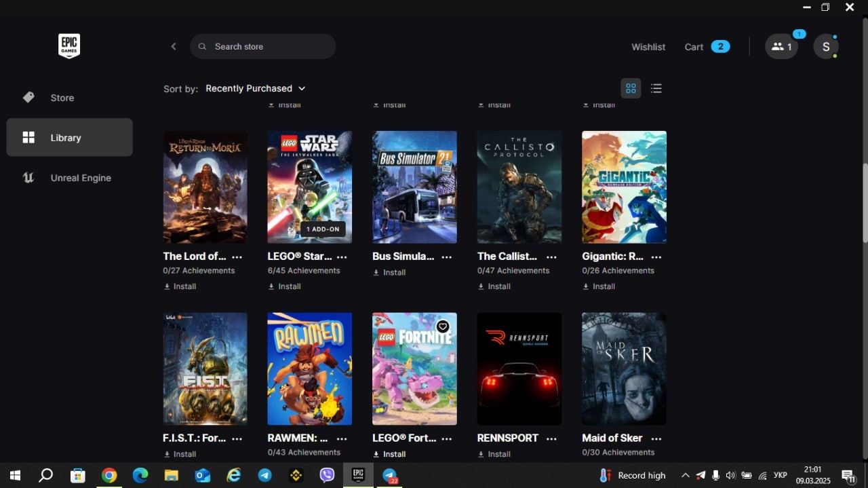Viewport: 868px width, 488px height.
Task: Click the Epic Games logo in the sidebar
Action: point(69,46)
